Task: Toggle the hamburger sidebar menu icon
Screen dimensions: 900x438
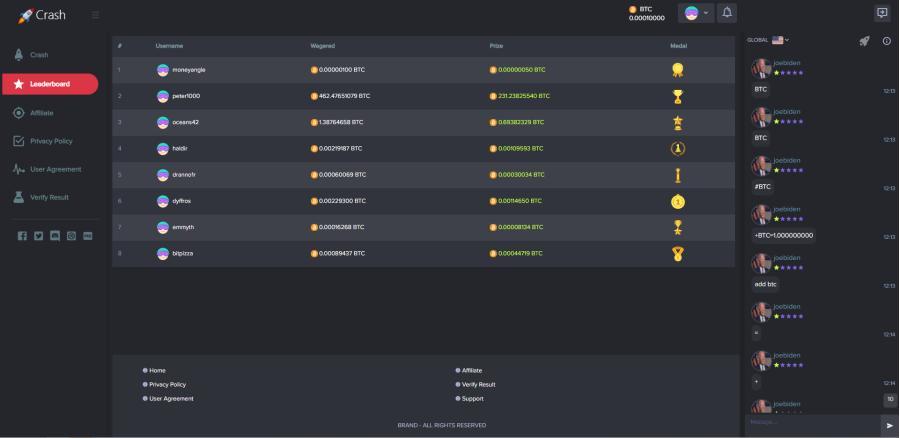Action: coord(95,15)
